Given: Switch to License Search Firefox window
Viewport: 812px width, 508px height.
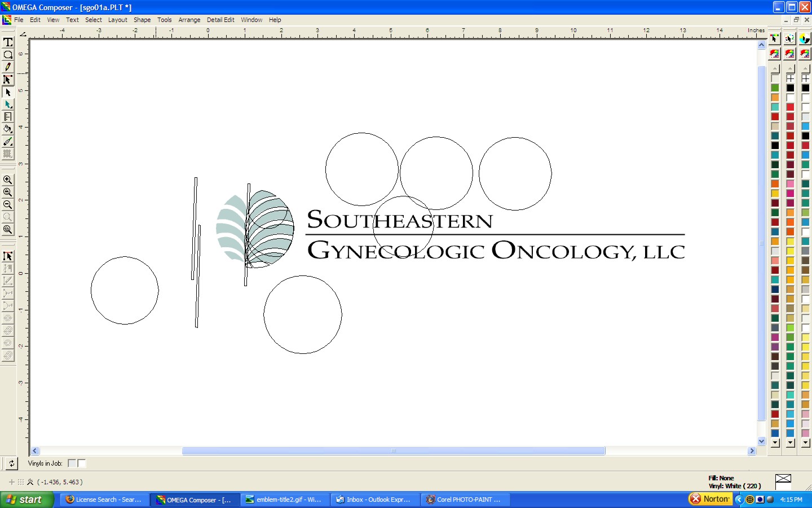Looking at the screenshot, I should [x=104, y=500].
